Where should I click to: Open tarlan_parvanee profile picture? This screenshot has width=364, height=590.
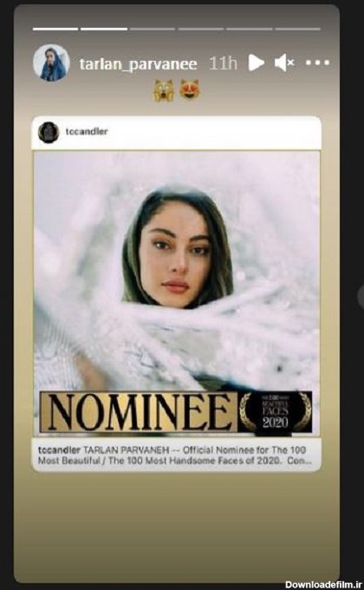51,62
